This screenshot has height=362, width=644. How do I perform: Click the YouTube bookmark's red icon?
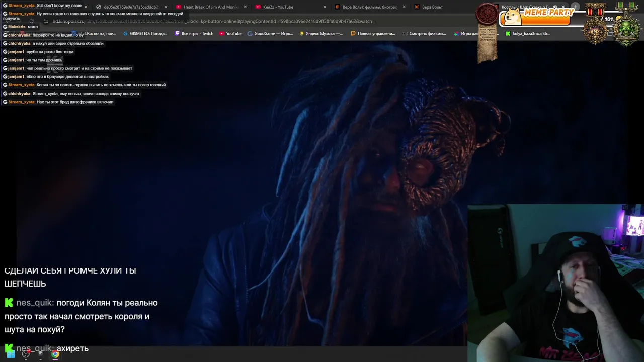click(221, 34)
